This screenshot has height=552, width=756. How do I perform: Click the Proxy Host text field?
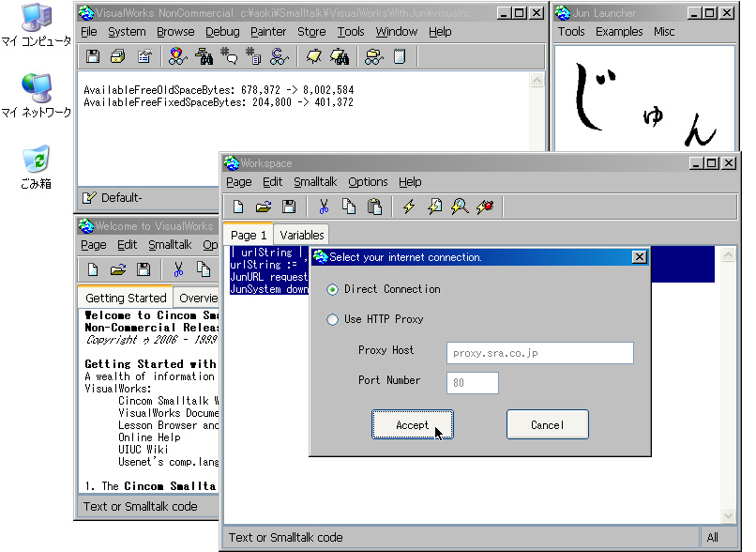pyautogui.click(x=540, y=353)
